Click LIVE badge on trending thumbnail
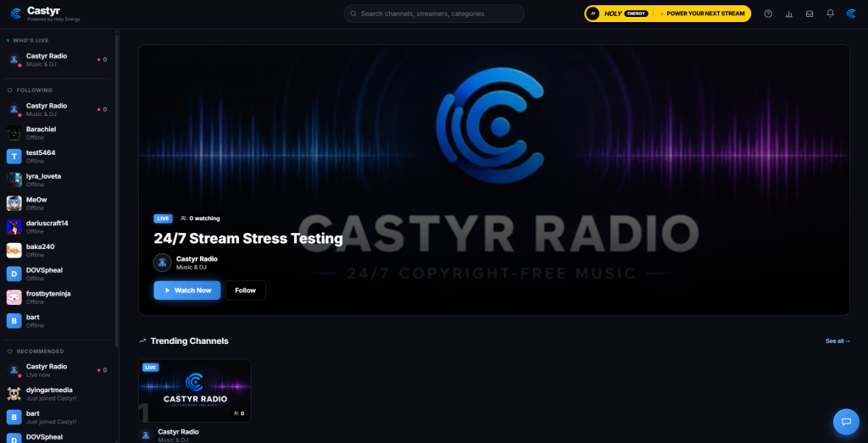 tap(151, 368)
